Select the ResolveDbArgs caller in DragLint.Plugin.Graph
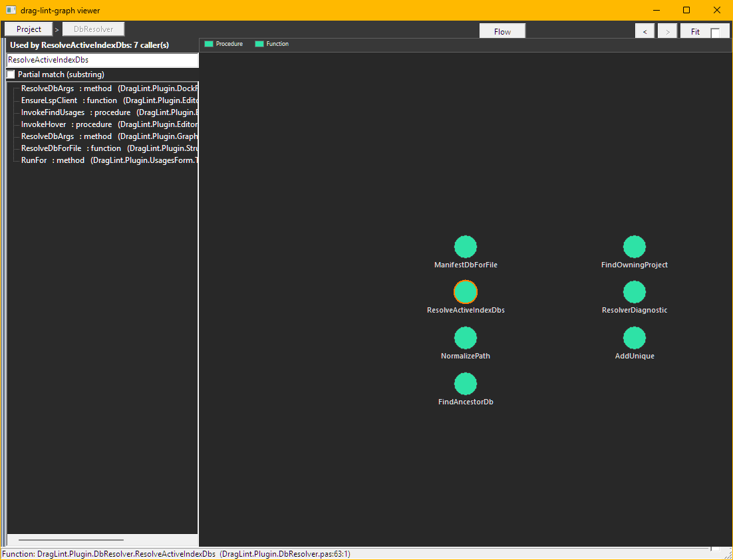This screenshot has width=733, height=560. click(109, 136)
